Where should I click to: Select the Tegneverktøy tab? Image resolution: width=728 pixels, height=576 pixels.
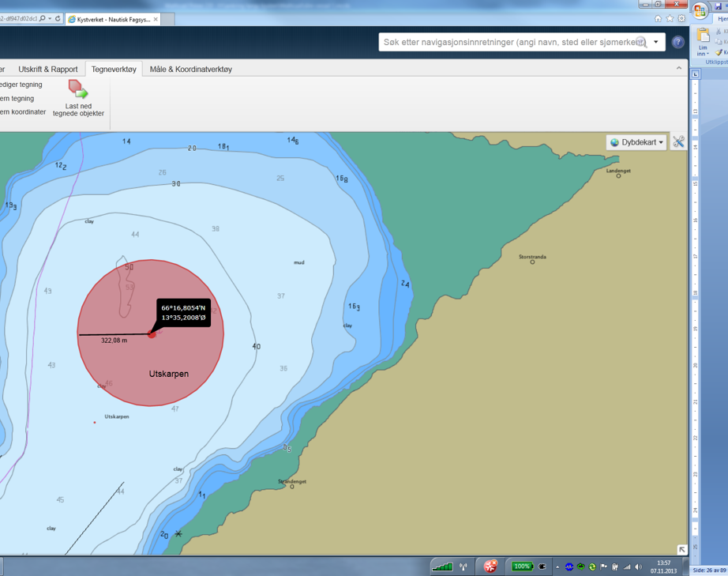(x=114, y=70)
